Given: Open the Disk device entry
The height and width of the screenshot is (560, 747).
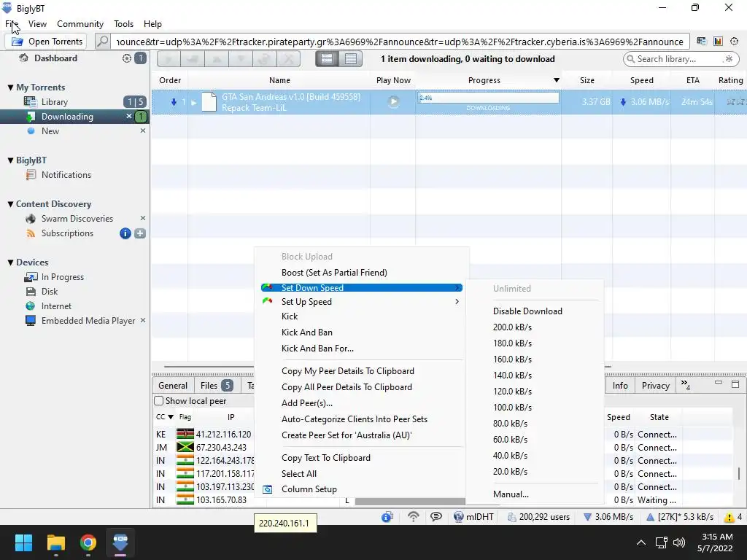Looking at the screenshot, I should (x=50, y=292).
